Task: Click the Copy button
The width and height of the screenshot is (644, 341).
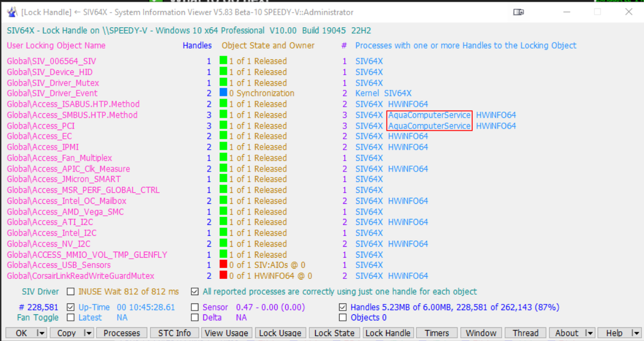Action: tap(67, 333)
